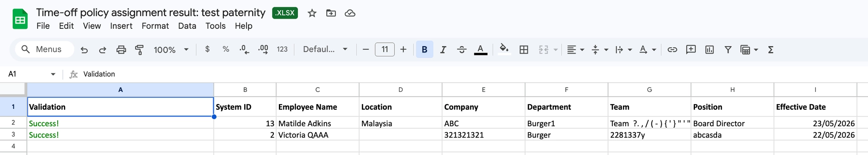This screenshot has height=155, width=868.
Task: Check the cloud document status icon
Action: pos(350,13)
